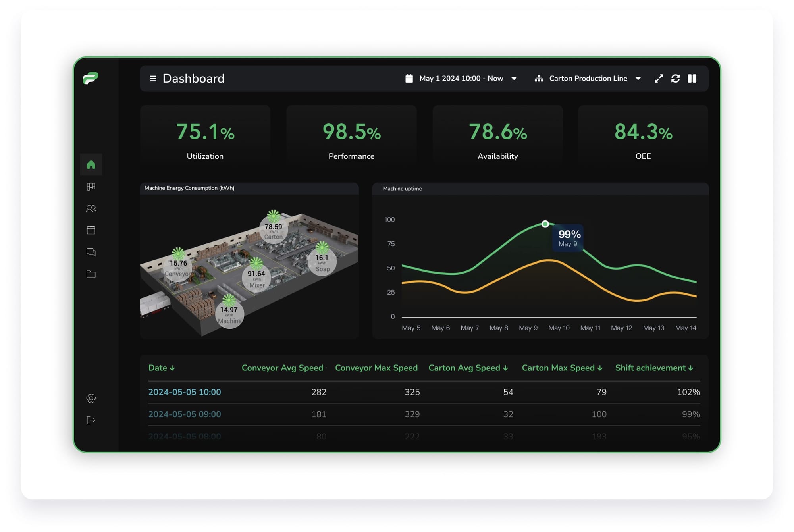Click the logout/exit icon in sidebar
The width and height of the screenshot is (794, 532).
(x=91, y=420)
